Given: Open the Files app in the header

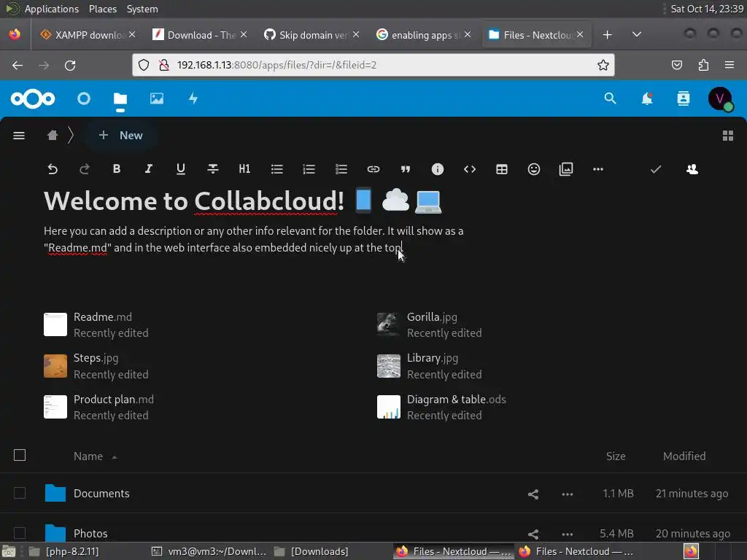Looking at the screenshot, I should (x=120, y=98).
